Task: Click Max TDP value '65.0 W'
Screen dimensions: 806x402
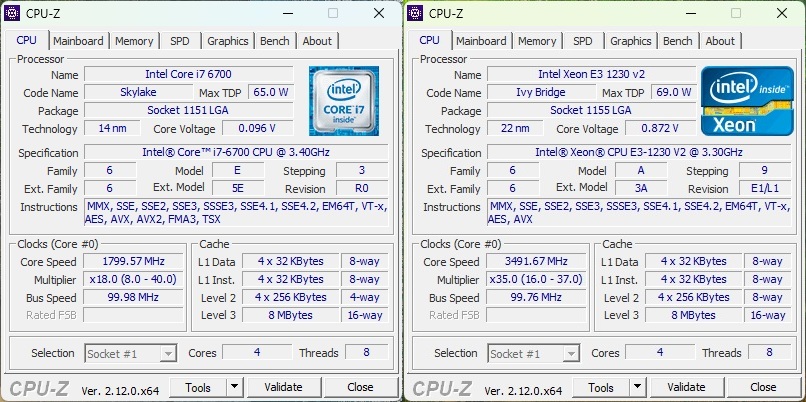Action: 271,93
